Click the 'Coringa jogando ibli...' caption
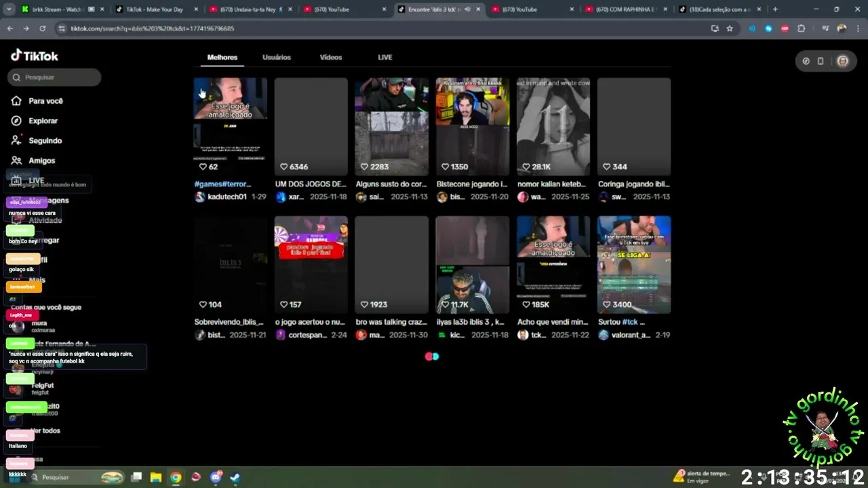The width and height of the screenshot is (868, 488). point(634,184)
